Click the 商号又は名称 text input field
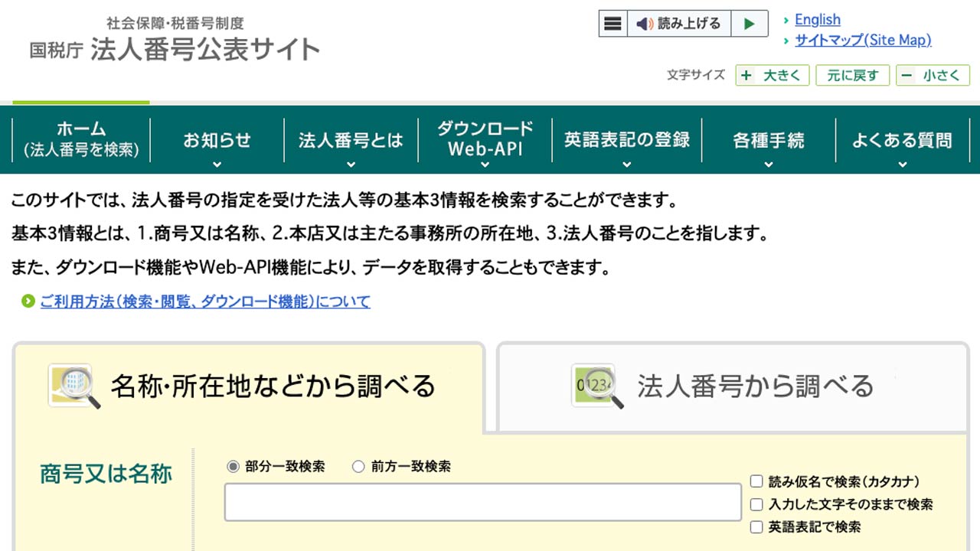 [483, 502]
